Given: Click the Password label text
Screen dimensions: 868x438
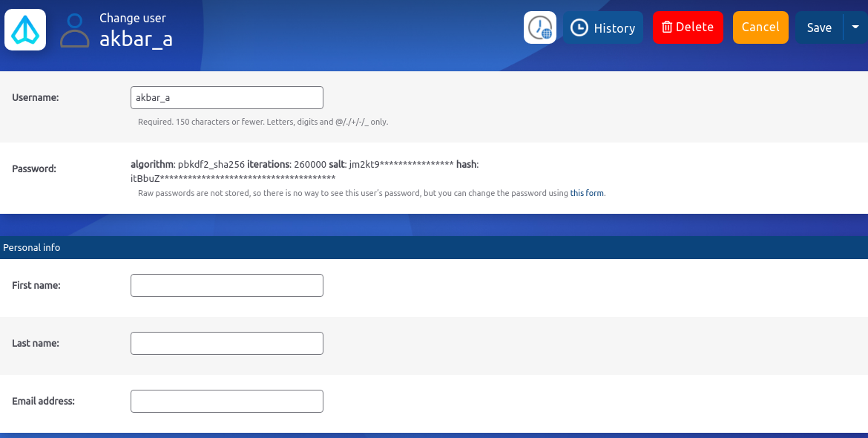Looking at the screenshot, I should tap(34, 169).
